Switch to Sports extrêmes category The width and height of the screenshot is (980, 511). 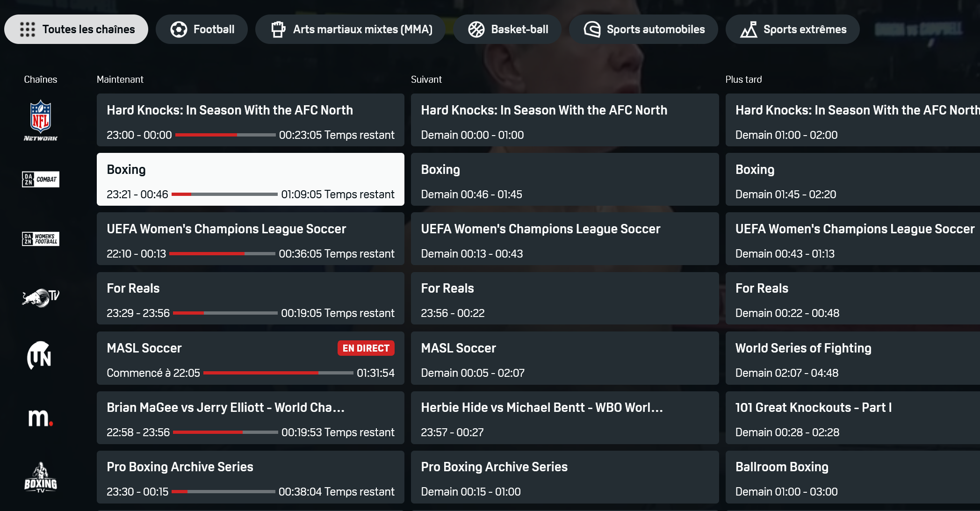pyautogui.click(x=793, y=29)
